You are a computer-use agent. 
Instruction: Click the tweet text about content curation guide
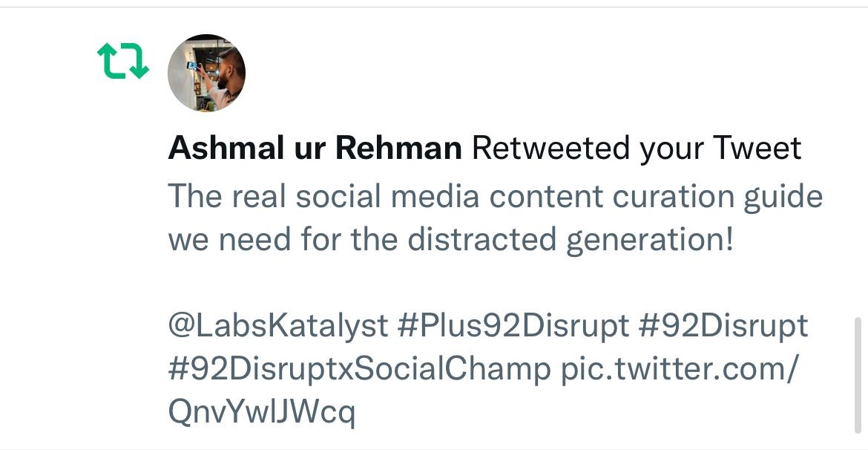[496, 218]
